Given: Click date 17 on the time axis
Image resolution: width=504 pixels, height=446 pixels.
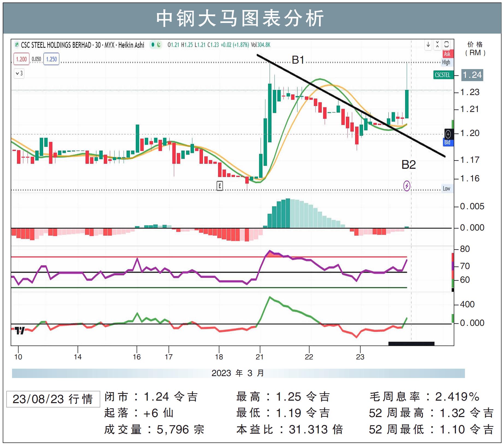Looking at the screenshot, I should [169, 357].
